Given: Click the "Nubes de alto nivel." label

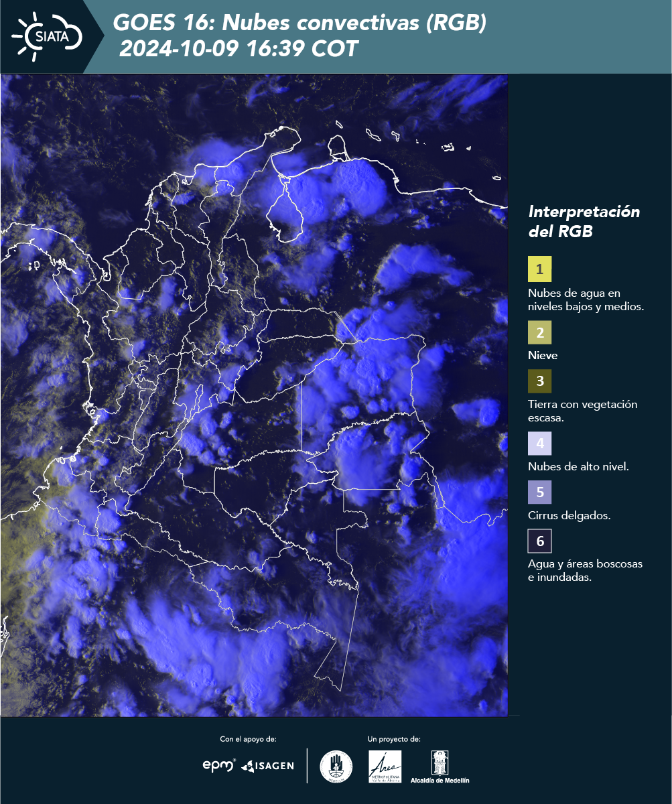Looking at the screenshot, I should (x=578, y=466).
